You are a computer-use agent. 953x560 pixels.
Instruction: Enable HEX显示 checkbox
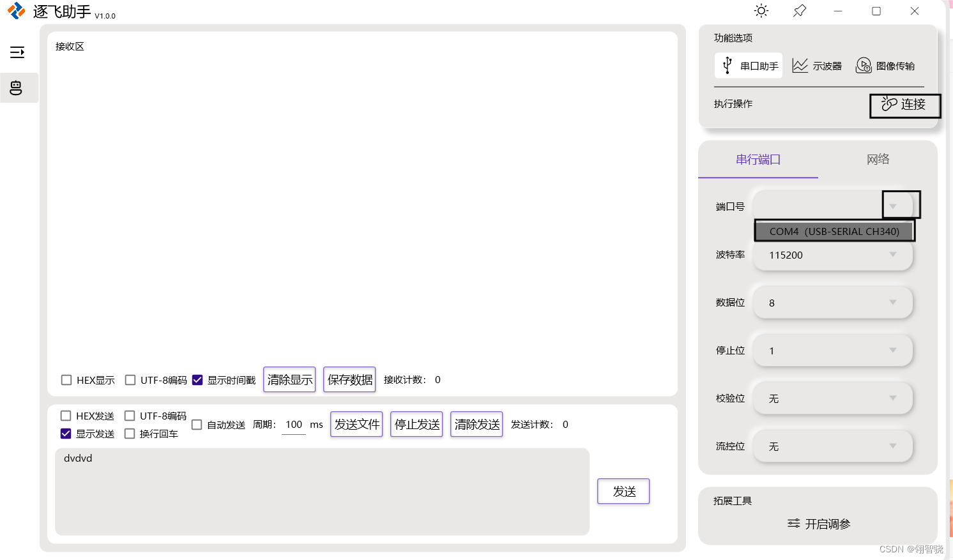(66, 379)
